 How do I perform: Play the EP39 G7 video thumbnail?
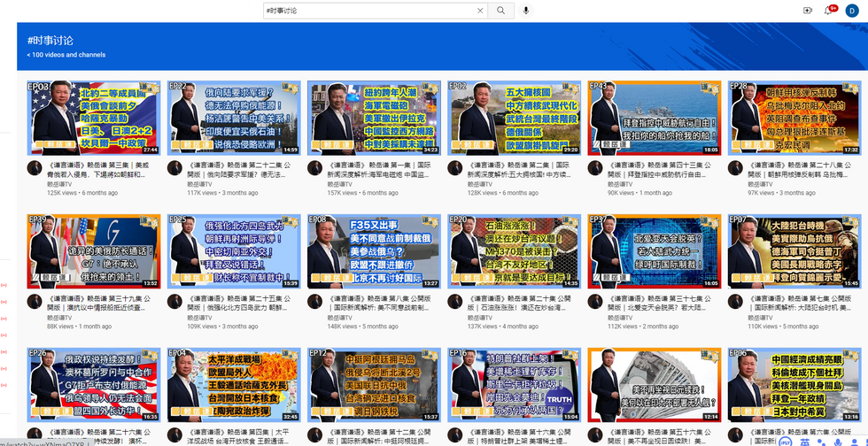94,251
